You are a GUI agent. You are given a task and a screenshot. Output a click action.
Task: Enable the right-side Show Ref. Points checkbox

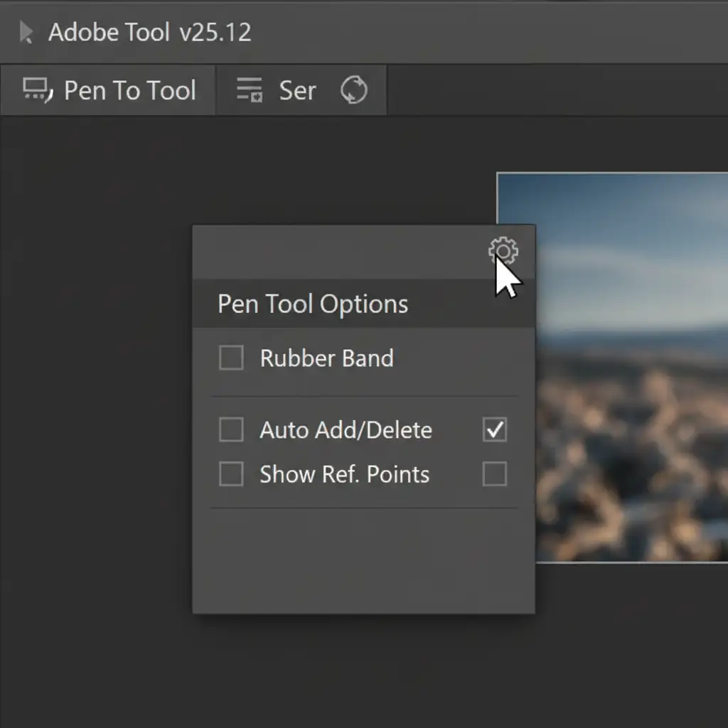495,474
